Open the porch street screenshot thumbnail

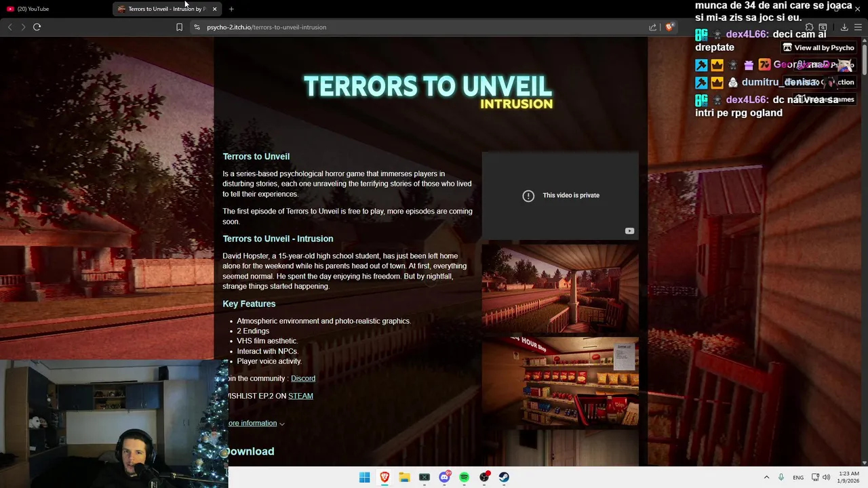560,289
